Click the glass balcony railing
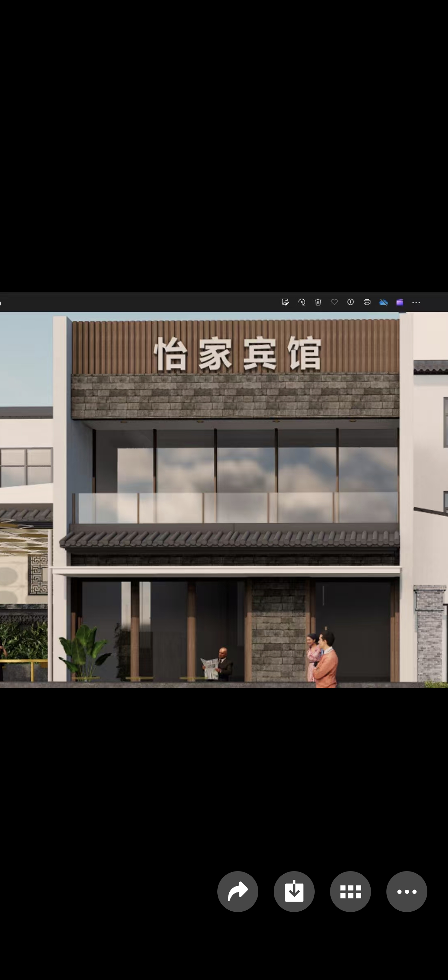The image size is (448, 980). click(x=236, y=508)
